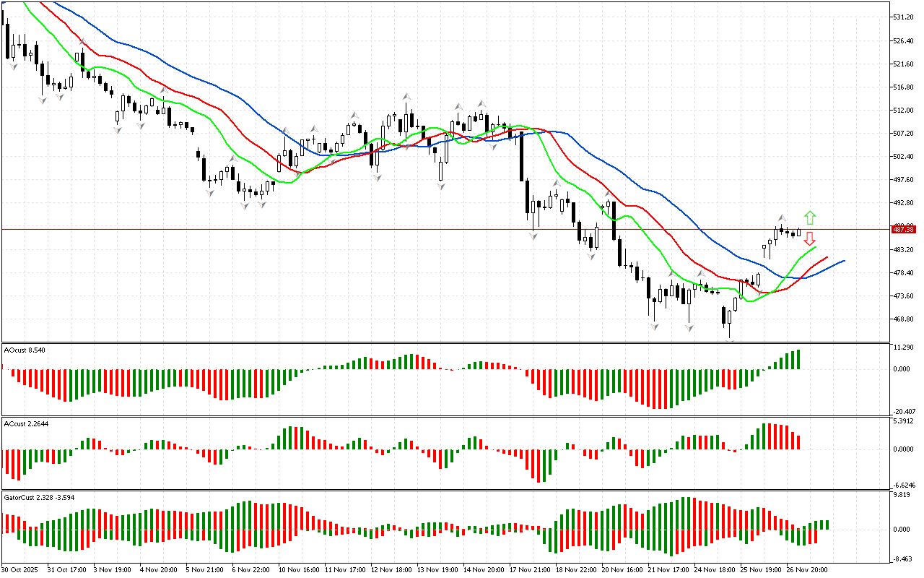This screenshot has width=924, height=578.
Task: Click the 10 Nov 16:00 time label
Action: pos(298,569)
